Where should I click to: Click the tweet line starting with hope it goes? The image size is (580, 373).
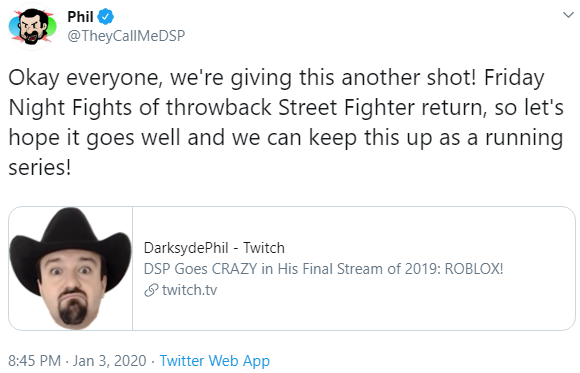[x=286, y=138]
